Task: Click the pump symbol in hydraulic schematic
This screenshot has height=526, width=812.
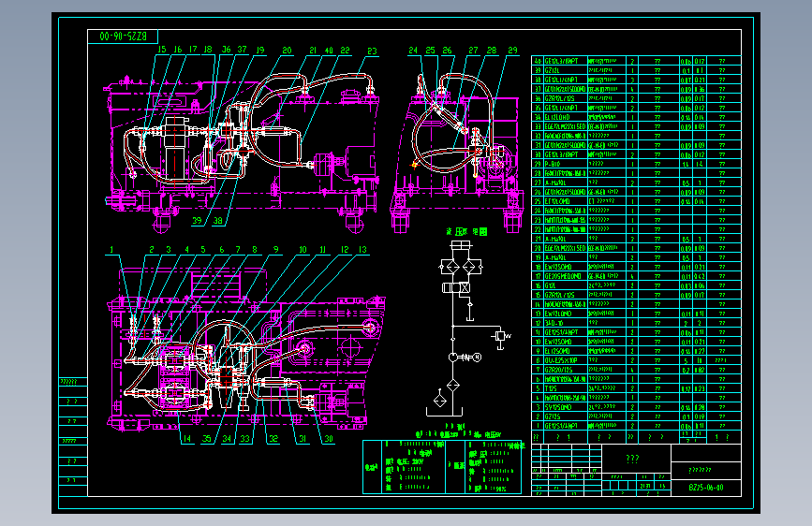Action: coord(453,358)
